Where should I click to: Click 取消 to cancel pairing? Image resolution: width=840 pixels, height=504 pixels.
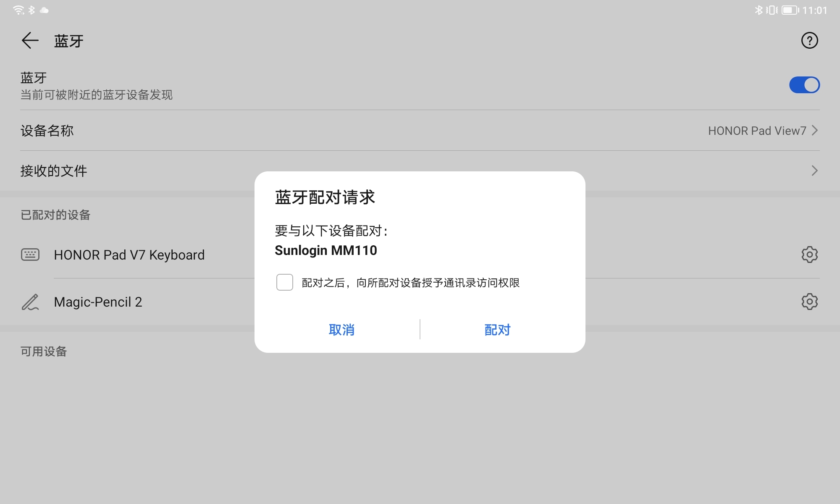pyautogui.click(x=341, y=330)
